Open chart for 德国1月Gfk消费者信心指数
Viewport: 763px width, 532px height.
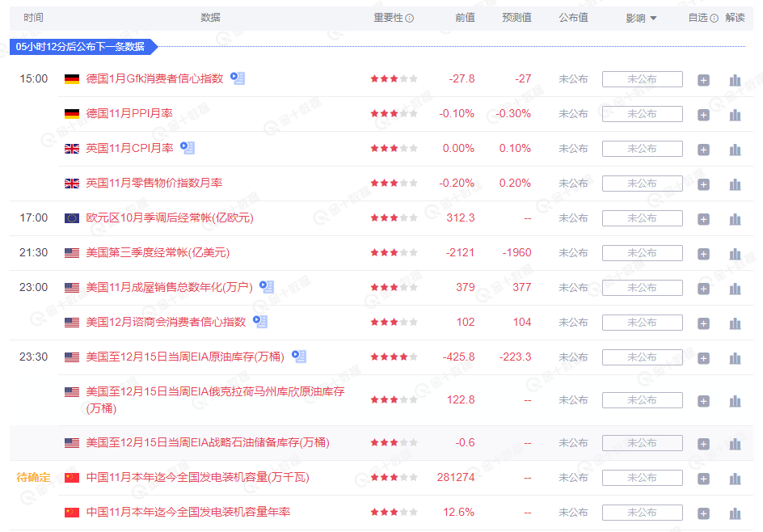tap(734, 79)
